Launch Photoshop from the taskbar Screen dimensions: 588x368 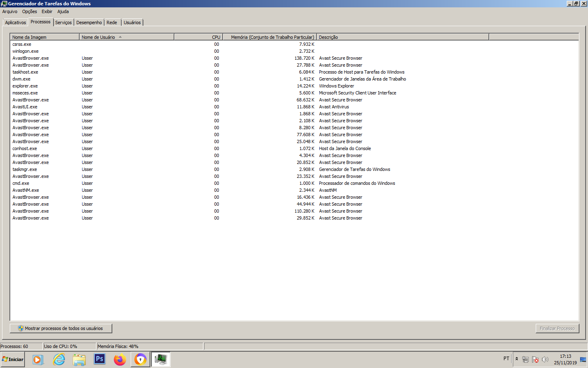click(100, 359)
